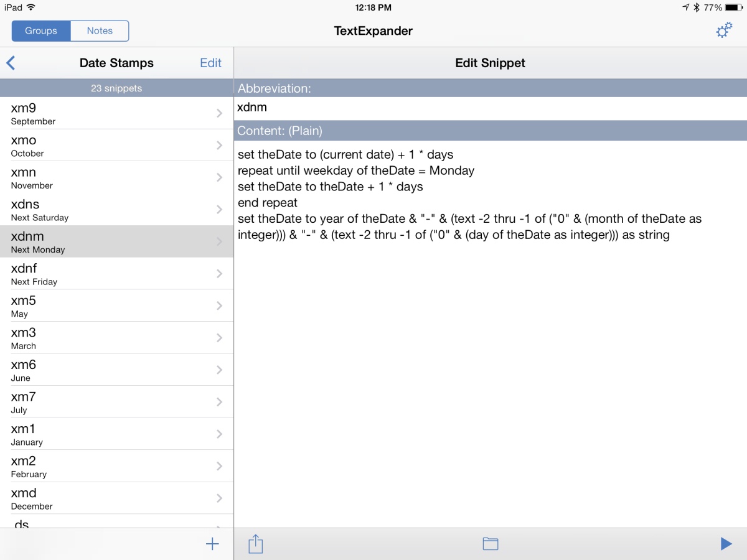747x560 pixels.
Task: Tap the chevron on the January row
Action: pyautogui.click(x=219, y=434)
